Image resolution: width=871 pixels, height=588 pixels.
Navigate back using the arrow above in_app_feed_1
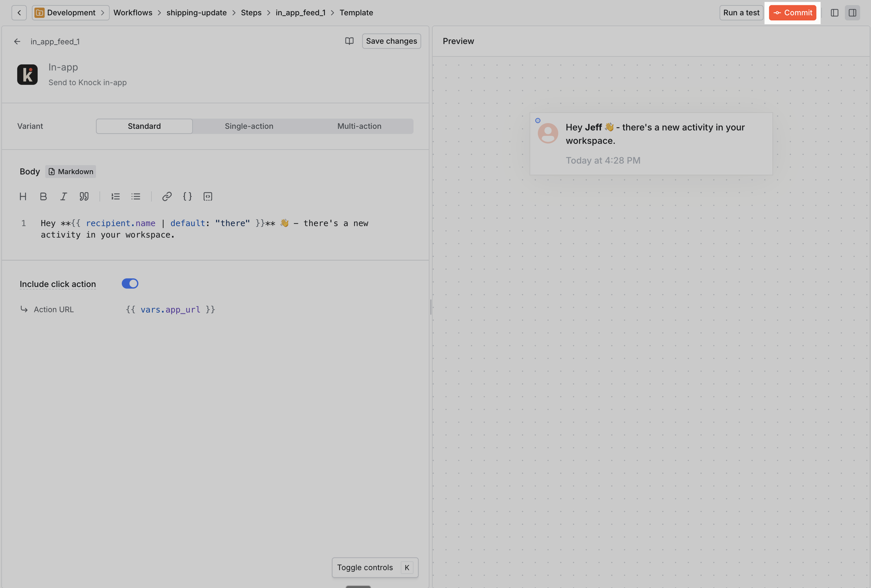click(x=17, y=41)
